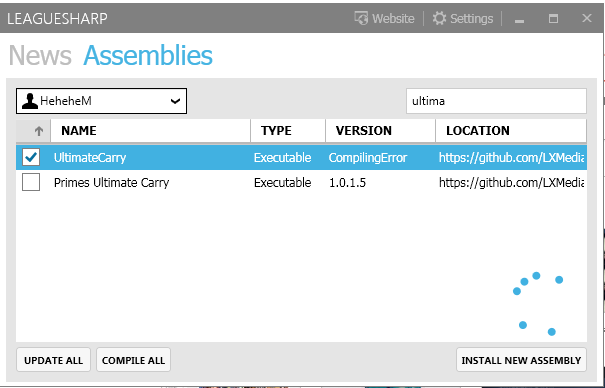Sort assemblies by VERSION column
The width and height of the screenshot is (605, 388).
380,131
